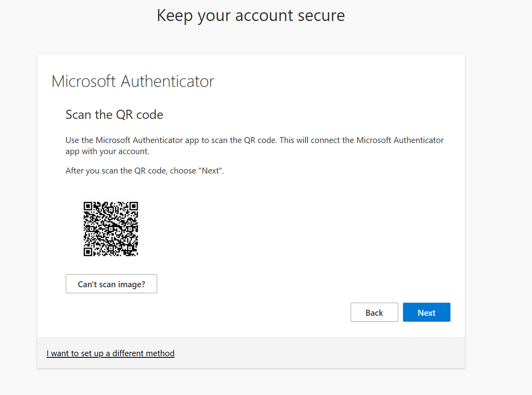
Task: Click the line "After you scan the QR code"
Action: coord(144,171)
